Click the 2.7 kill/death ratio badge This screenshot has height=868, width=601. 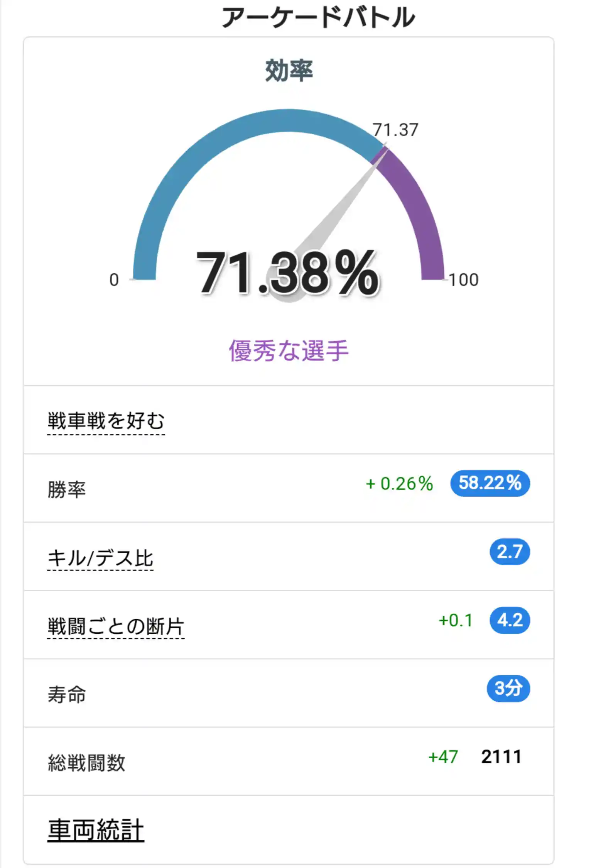tap(510, 552)
